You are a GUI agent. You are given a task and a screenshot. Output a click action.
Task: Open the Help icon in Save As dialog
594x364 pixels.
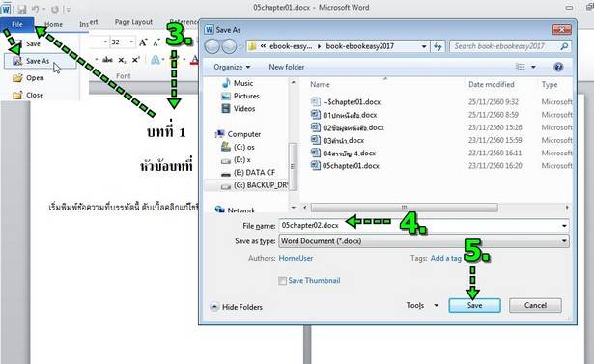(558, 67)
